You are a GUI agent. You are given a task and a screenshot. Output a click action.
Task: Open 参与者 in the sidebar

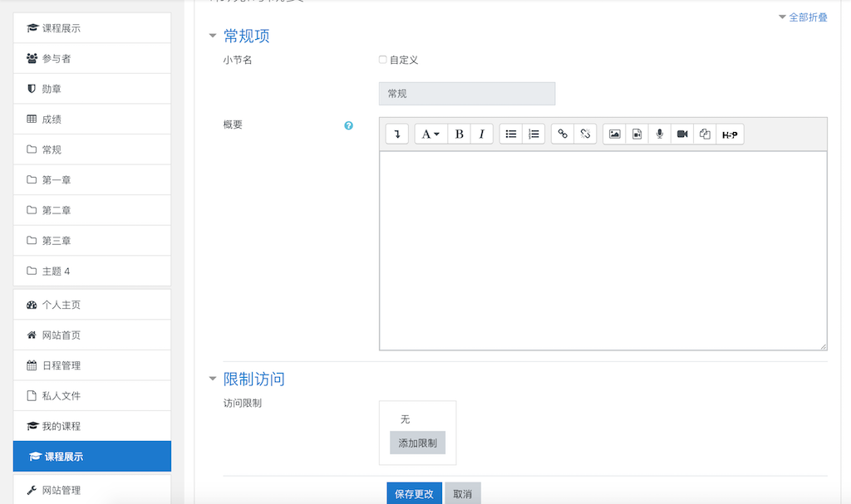(91, 59)
